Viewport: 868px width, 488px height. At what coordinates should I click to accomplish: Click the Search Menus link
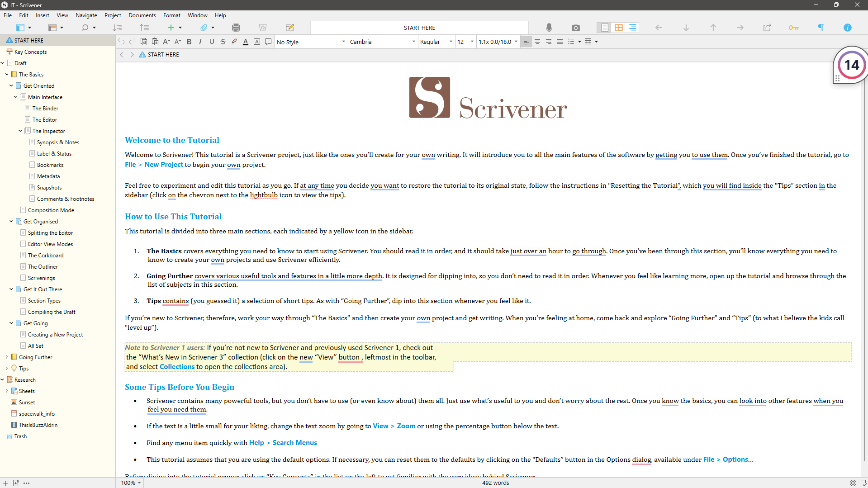tap(294, 443)
